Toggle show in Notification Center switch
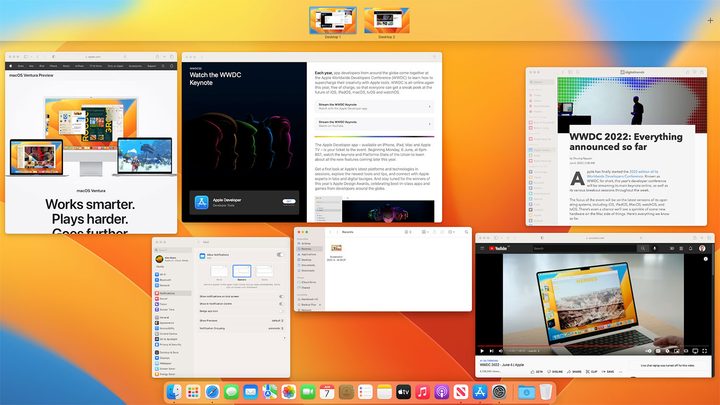This screenshot has height=405, width=720. (x=281, y=304)
